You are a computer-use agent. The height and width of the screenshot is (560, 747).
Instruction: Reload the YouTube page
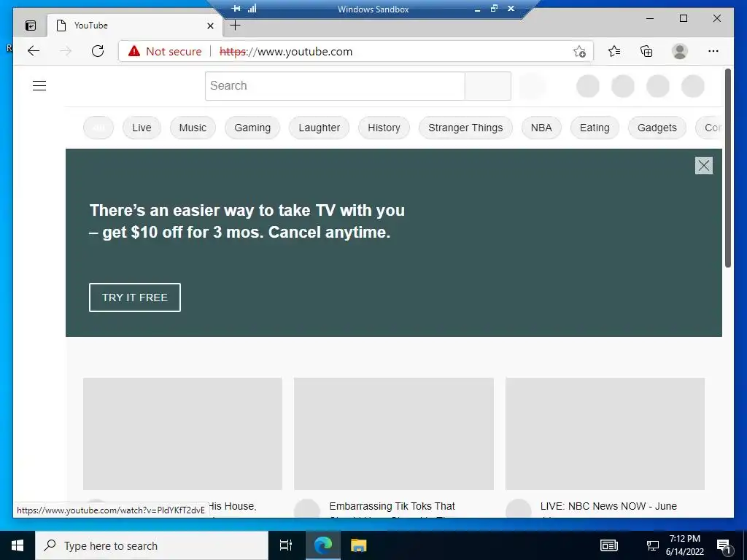(98, 51)
